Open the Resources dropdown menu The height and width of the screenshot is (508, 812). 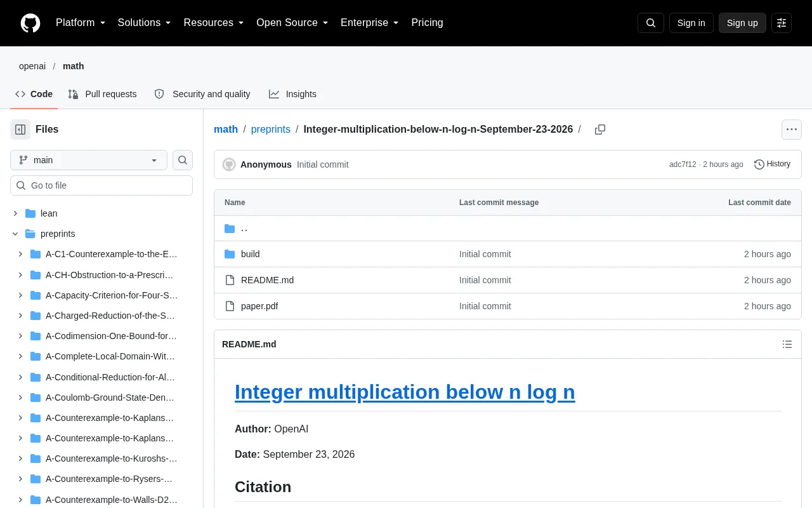[214, 23]
